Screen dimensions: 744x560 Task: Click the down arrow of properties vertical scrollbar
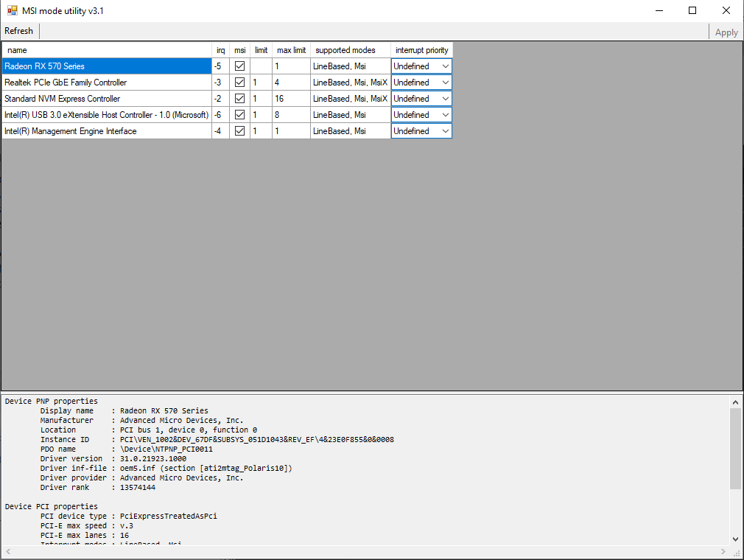click(735, 539)
